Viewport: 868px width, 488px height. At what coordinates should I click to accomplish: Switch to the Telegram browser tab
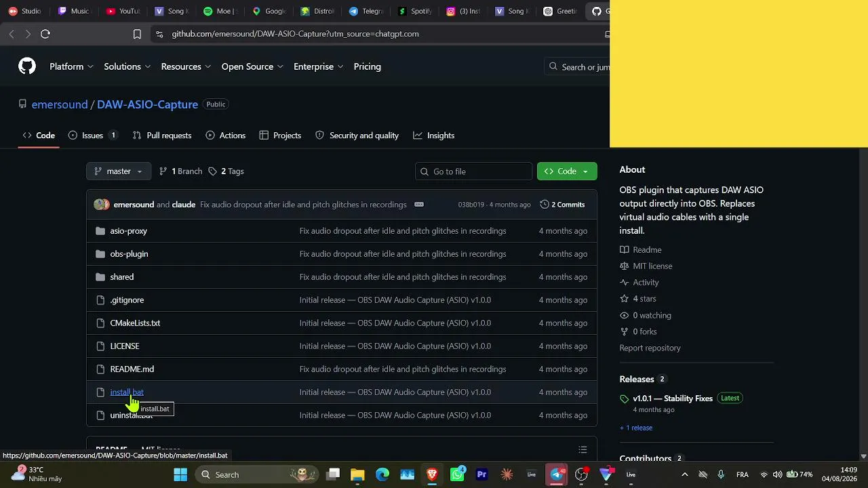point(366,11)
